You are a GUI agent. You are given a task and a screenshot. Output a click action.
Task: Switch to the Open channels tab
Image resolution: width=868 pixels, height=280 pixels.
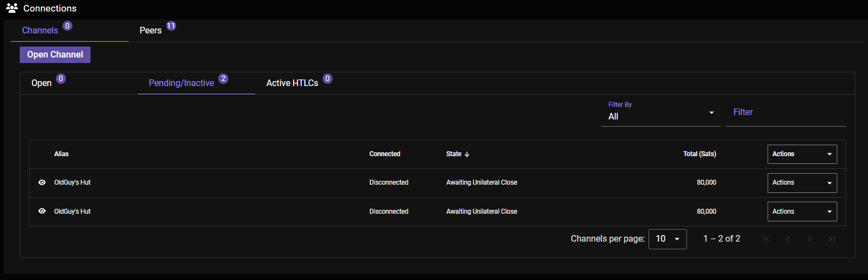tap(42, 83)
